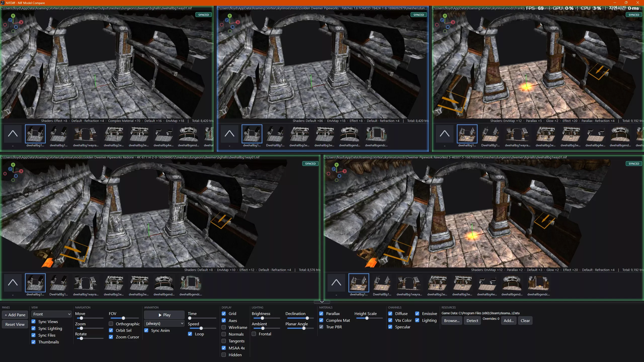
Task: Click green Y axis handle in Pipeworks Redone pane gizmo
Action: coord(13,165)
